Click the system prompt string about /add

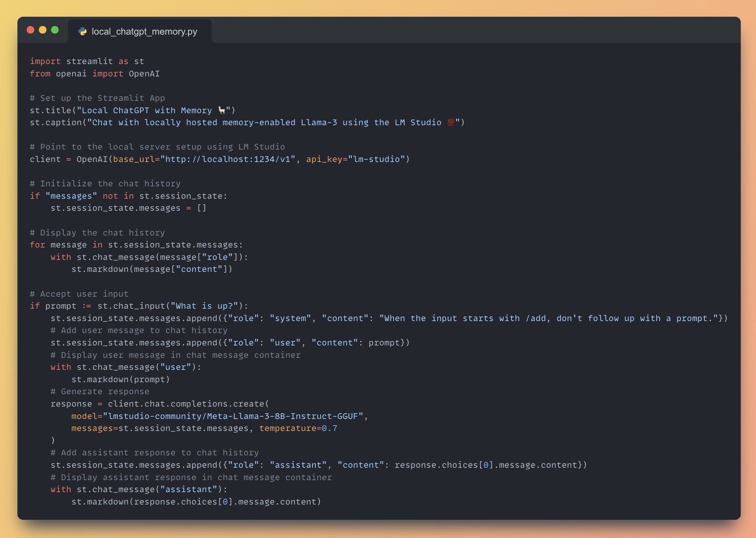coord(549,318)
